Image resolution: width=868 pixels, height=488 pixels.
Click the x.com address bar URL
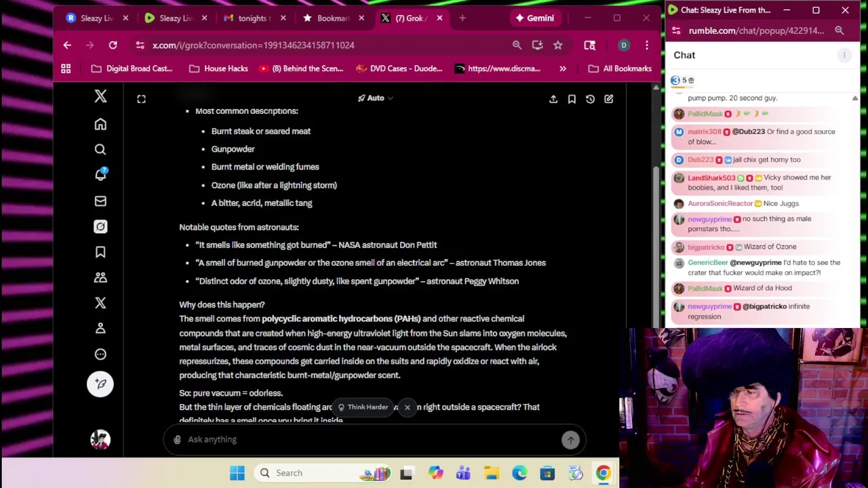point(254,45)
